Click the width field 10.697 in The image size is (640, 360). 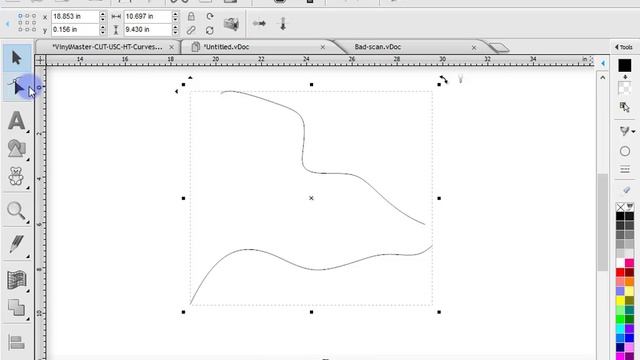pyautogui.click(x=147, y=16)
